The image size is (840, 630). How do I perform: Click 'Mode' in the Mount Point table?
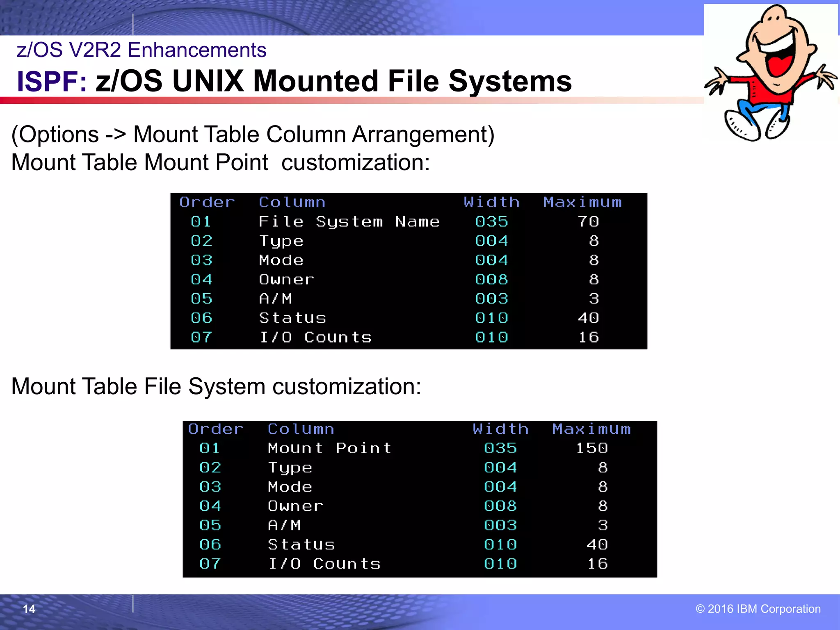[290, 487]
